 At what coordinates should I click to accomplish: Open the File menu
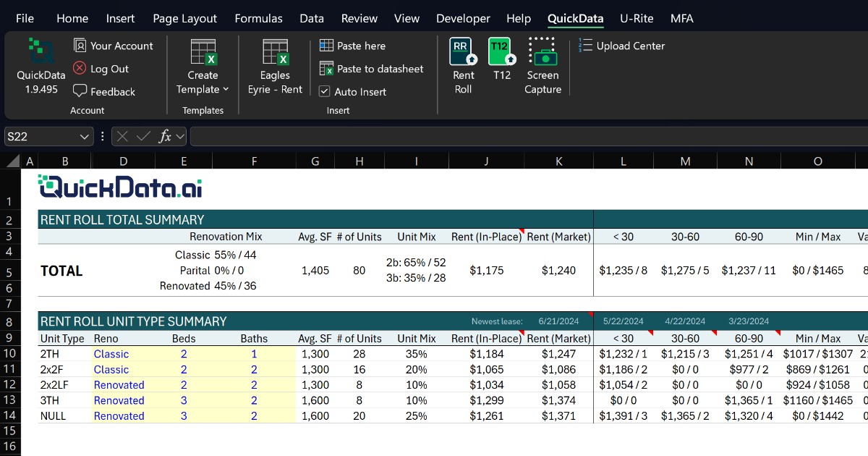[25, 19]
